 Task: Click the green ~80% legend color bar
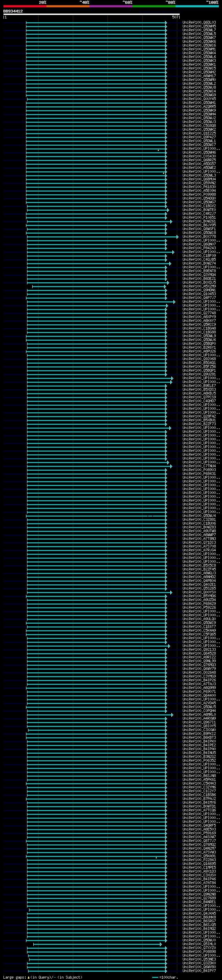pyautogui.click(x=154, y=6)
